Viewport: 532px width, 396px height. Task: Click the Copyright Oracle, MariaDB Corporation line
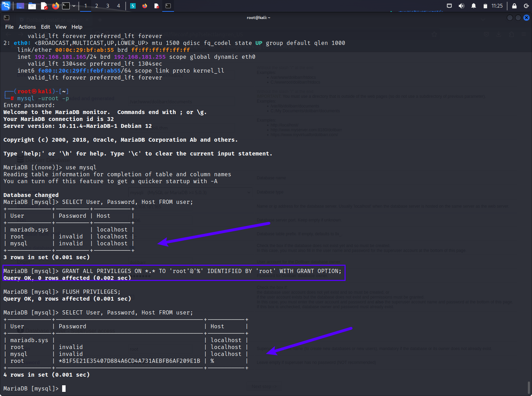[x=120, y=140]
